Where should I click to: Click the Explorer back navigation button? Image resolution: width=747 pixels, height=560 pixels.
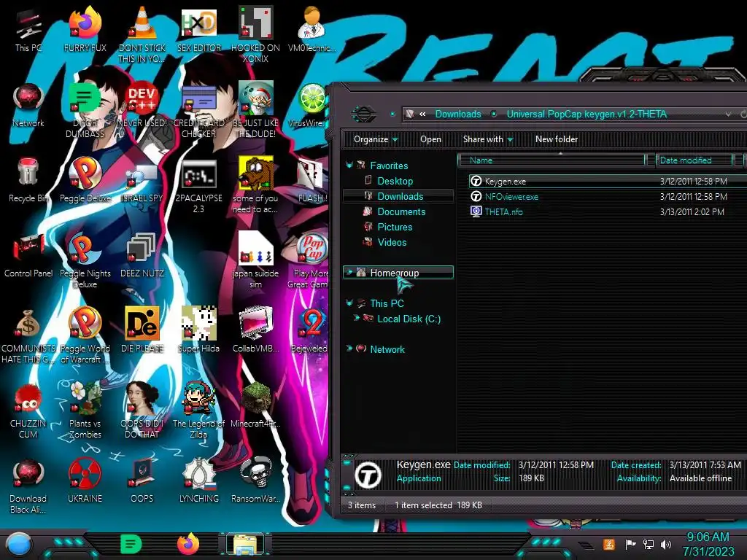point(363,114)
